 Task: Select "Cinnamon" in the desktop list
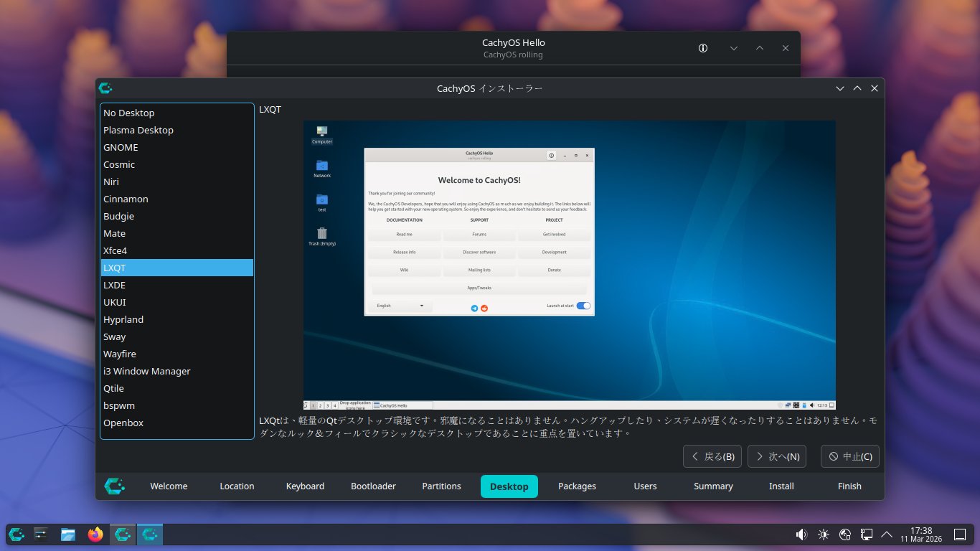pyautogui.click(x=177, y=199)
